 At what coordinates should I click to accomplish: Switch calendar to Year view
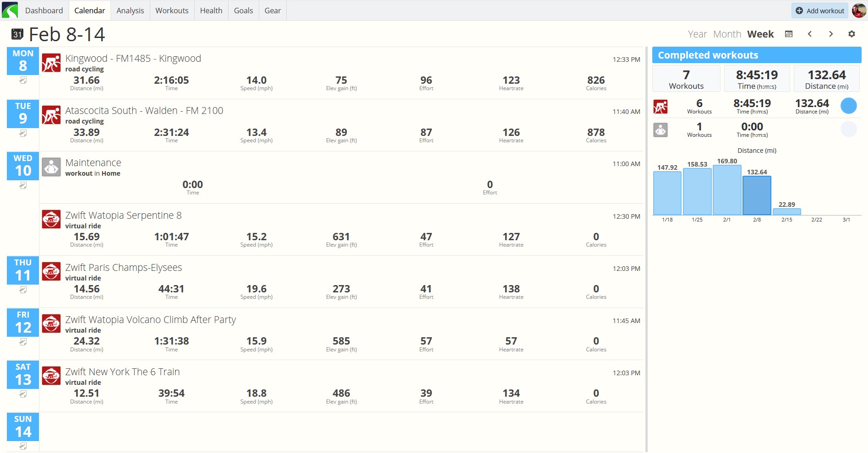[x=697, y=34]
